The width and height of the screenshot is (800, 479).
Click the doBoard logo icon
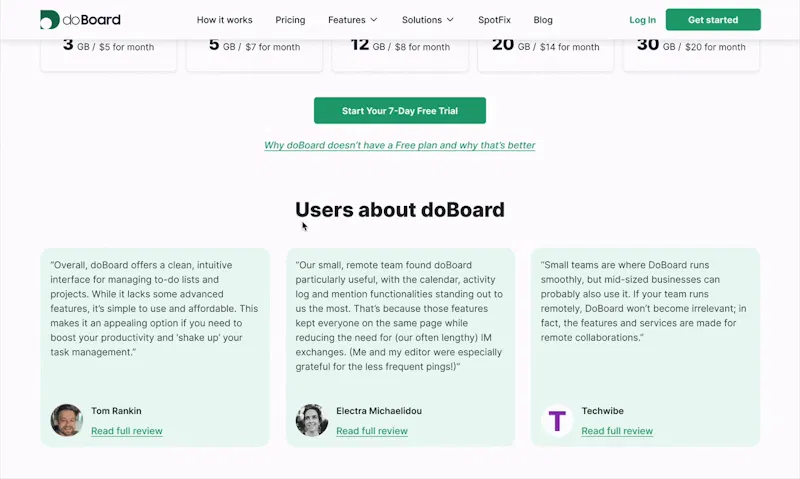[x=50, y=19]
